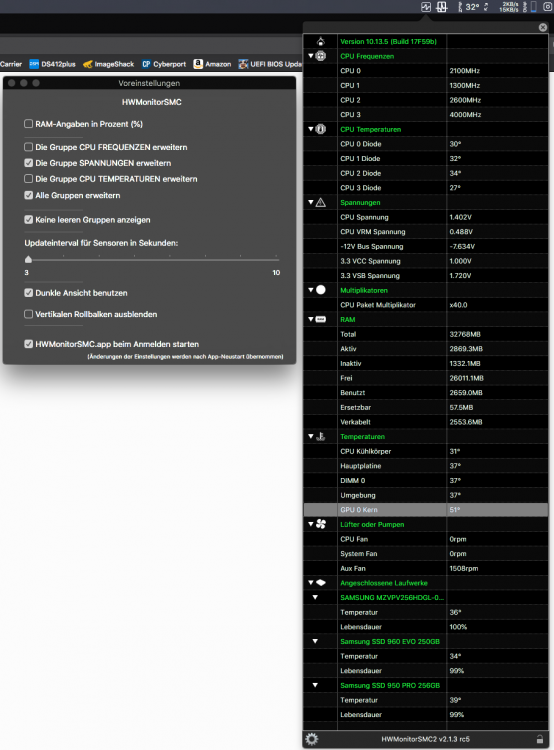Click the Updateinterval slider thumb
This screenshot has width=554, height=750.
28,259
